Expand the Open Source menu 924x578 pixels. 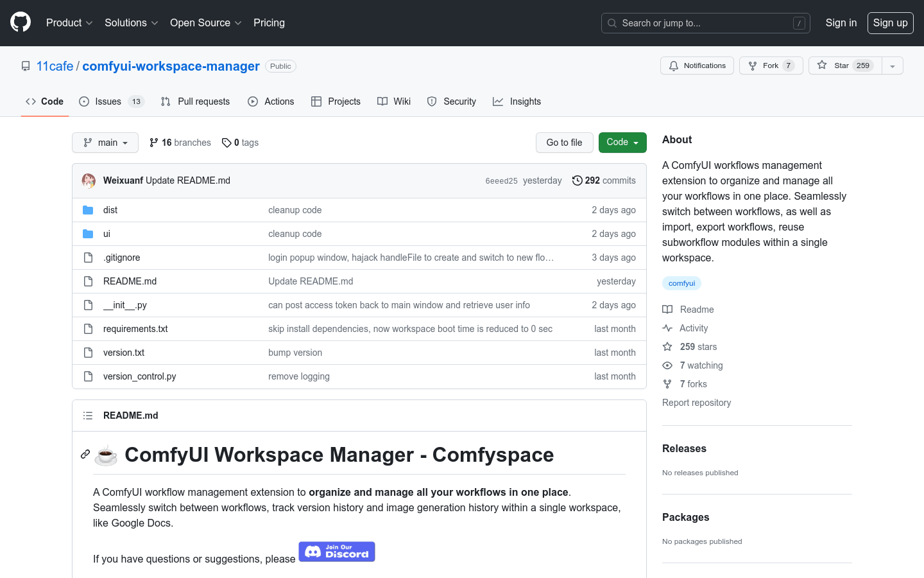(205, 22)
